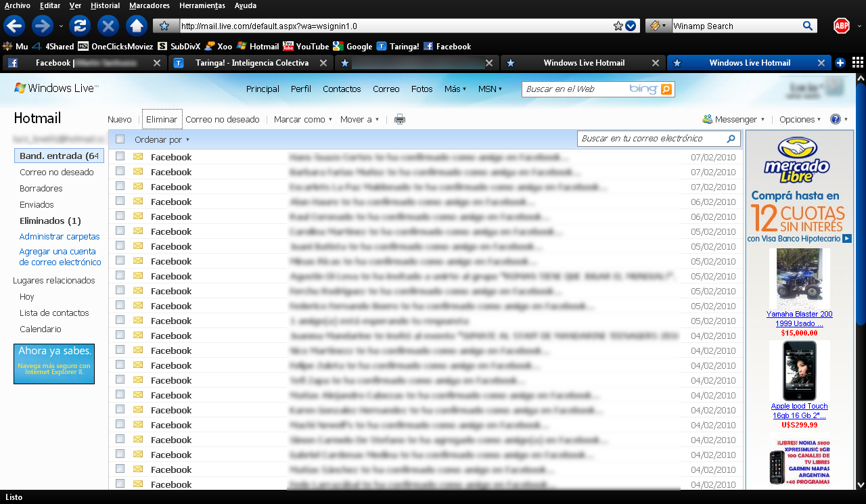Open the Google bookmark
The width and height of the screenshot is (866, 504).
(353, 47)
